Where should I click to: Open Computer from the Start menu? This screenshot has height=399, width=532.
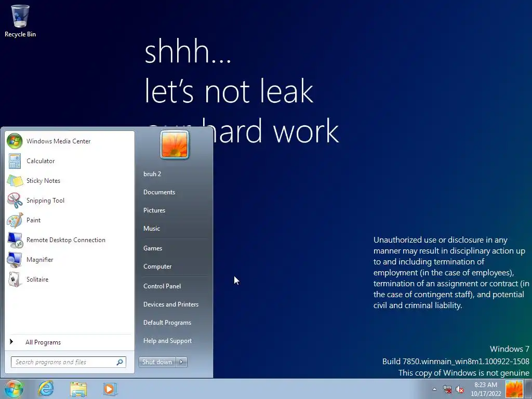pos(157,267)
